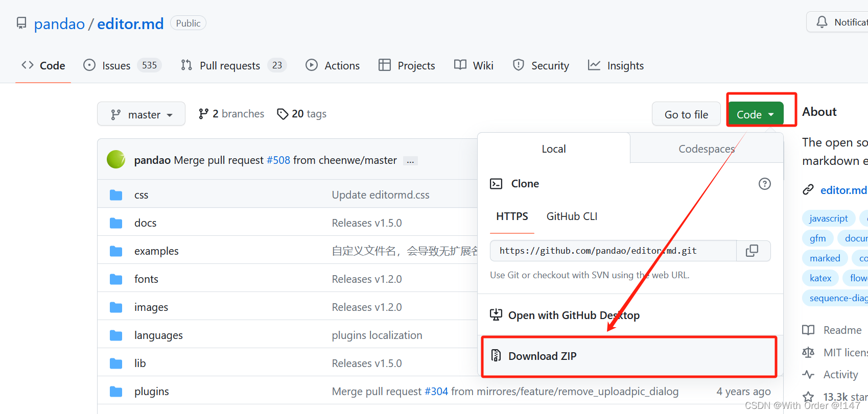
Task: Open the images folder
Action: coord(151,307)
